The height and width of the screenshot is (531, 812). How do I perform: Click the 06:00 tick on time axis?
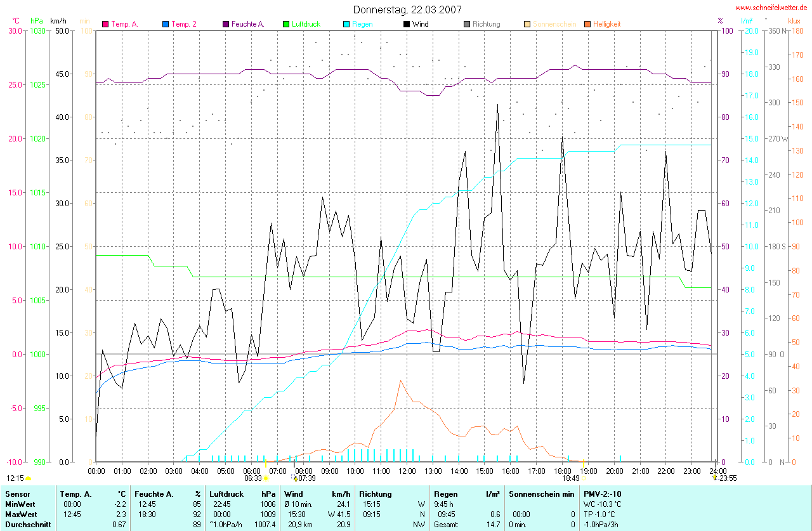click(252, 471)
